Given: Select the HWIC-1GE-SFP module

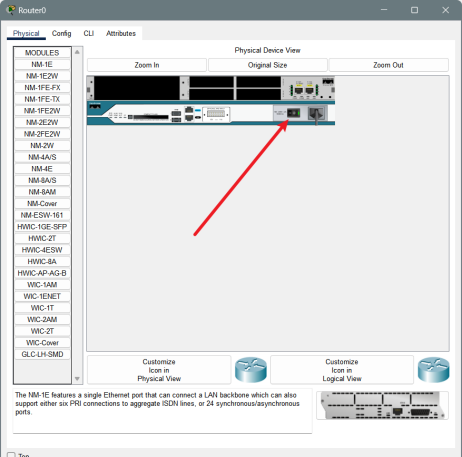Looking at the screenshot, I should point(42,227).
